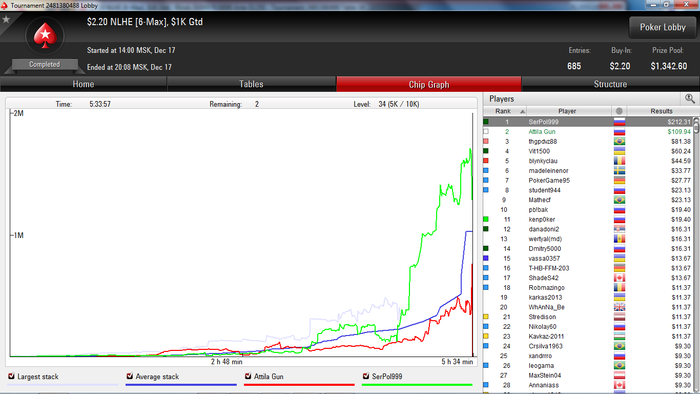Screen dimensions: 700x394
Task: Click the Brazil flag beside Mathecf
Action: pos(619,200)
